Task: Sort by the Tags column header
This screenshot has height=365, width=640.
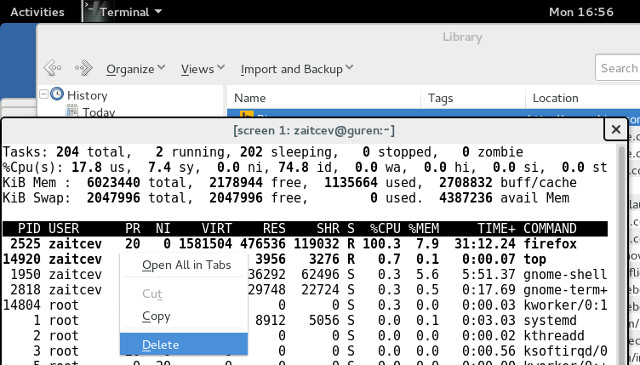Action: click(440, 98)
